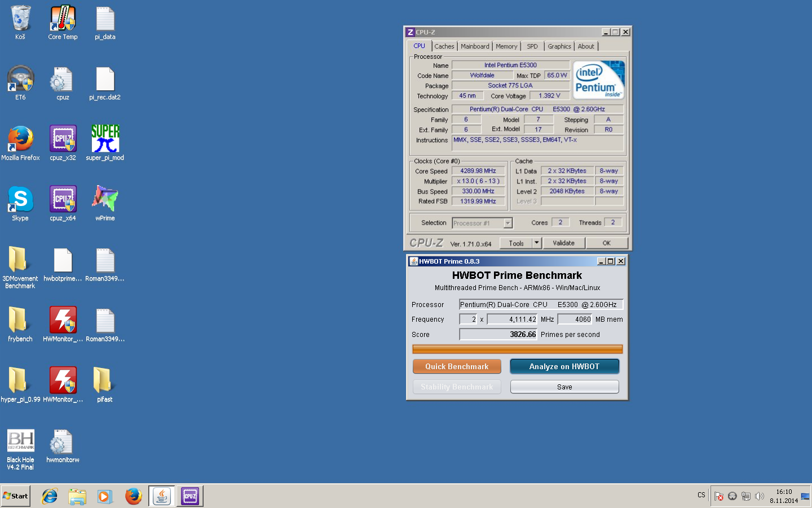
Task: Open Windows Media Player from the taskbar
Action: pyautogui.click(x=105, y=496)
